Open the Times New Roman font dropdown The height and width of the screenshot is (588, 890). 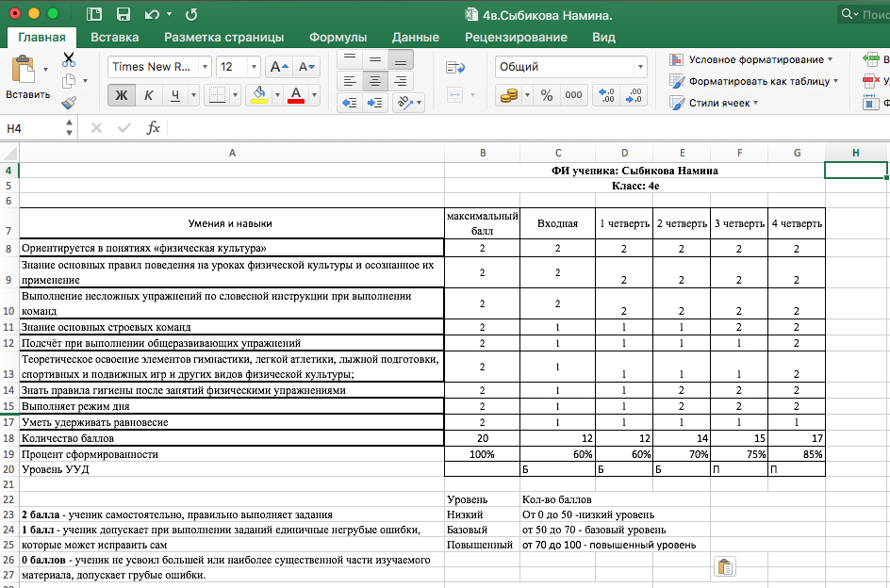[205, 67]
